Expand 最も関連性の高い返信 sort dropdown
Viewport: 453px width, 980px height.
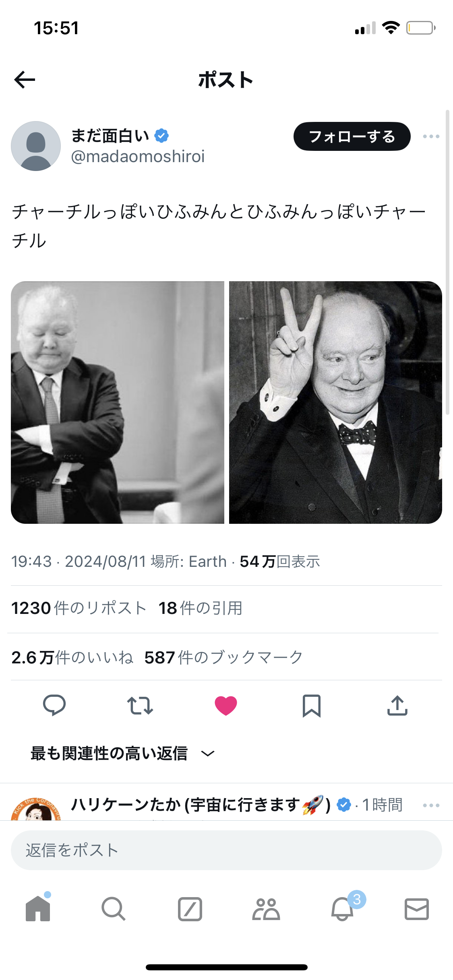point(123,753)
